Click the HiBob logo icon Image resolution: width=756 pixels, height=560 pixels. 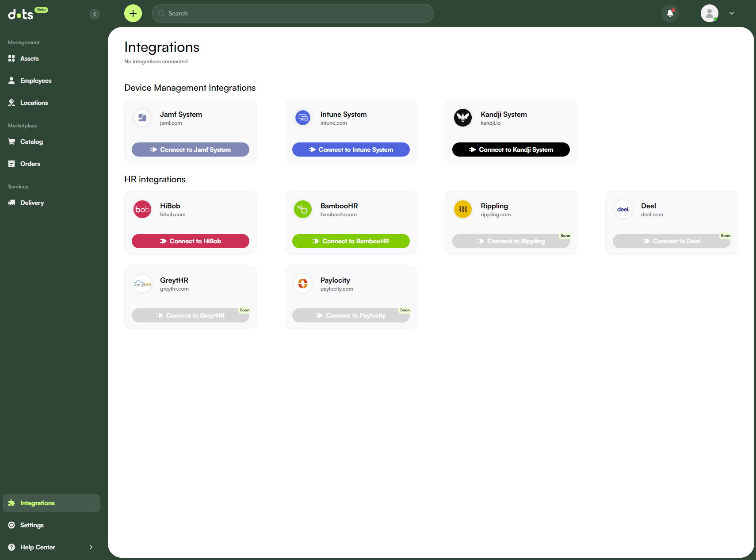[x=142, y=209]
